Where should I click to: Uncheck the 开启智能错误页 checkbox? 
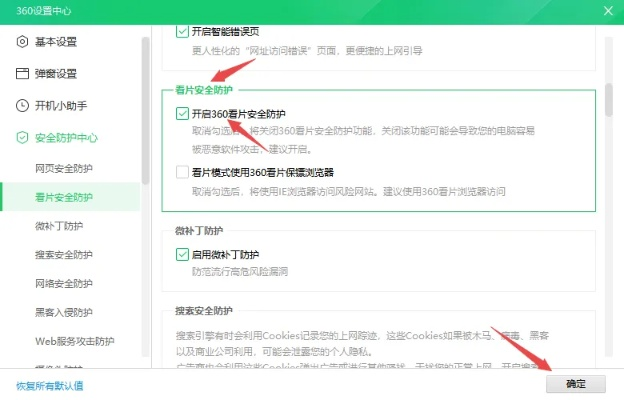click(x=181, y=31)
